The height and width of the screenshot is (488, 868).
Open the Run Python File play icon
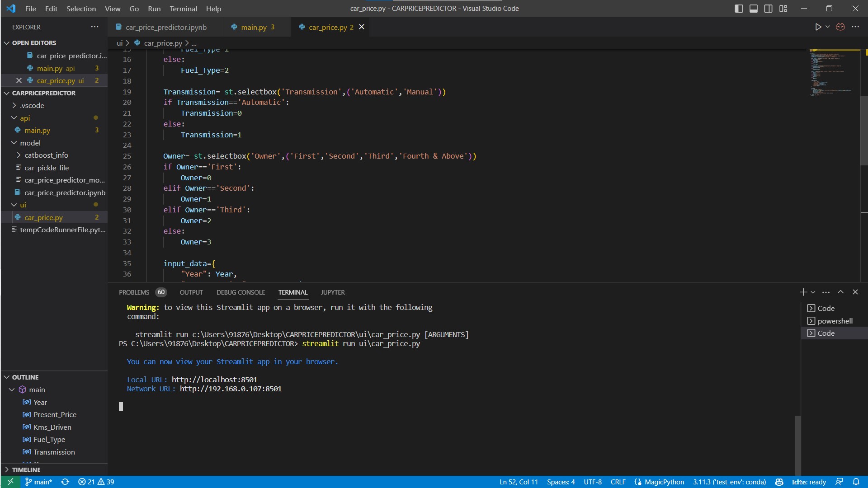coord(819,27)
